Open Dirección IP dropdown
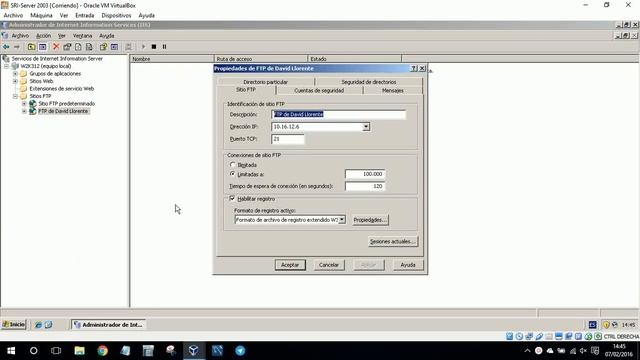This screenshot has height=360, width=640. (366, 127)
